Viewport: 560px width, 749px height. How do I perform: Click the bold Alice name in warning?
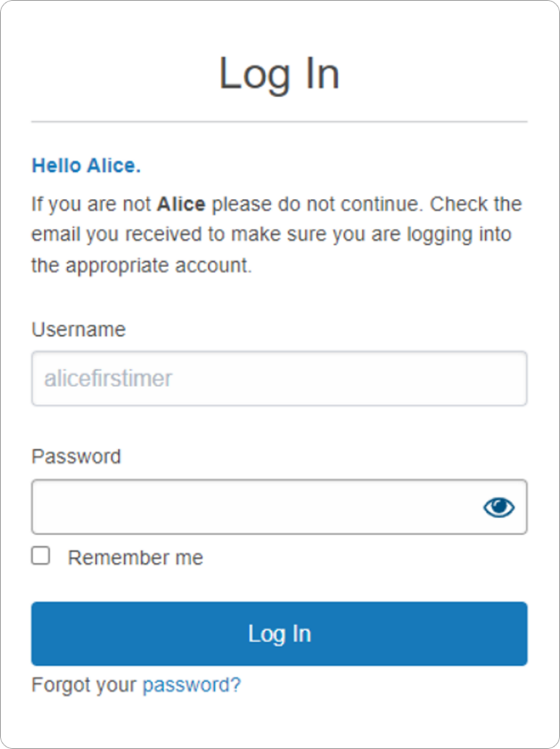181,203
